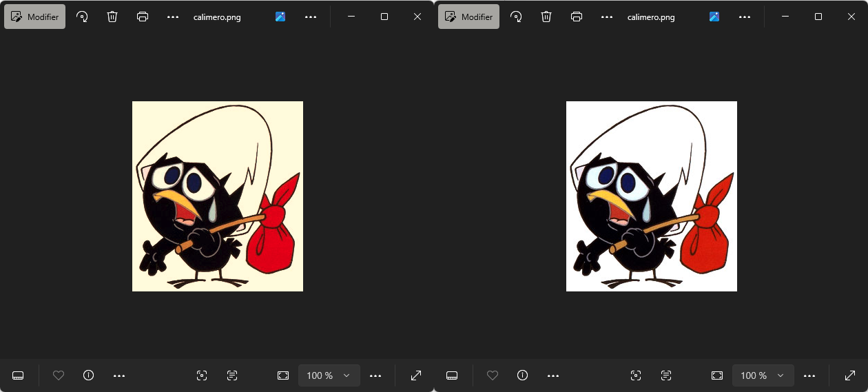Viewport: 868px width, 392px height.
Task: Show file info panel in right window
Action: click(x=522, y=375)
